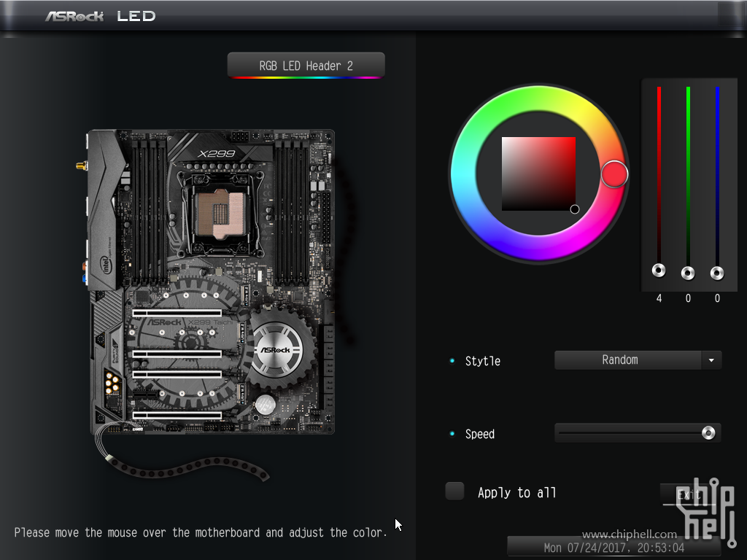This screenshot has height=560, width=747.
Task: Click the Speed label
Action: (480, 435)
